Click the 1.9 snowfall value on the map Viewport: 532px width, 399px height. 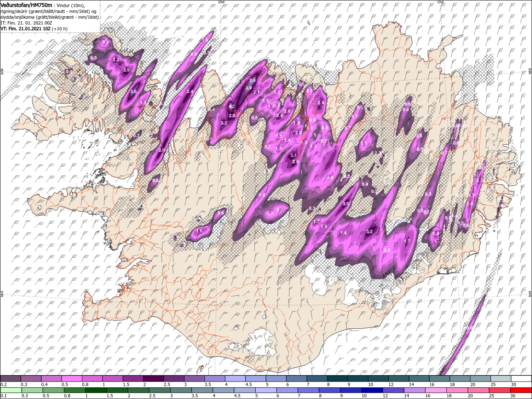[x=296, y=123]
